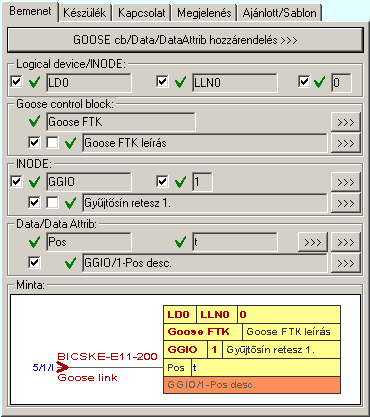Open the Kapcsolat tab
Viewport: 370px width, 417px height.
click(142, 13)
